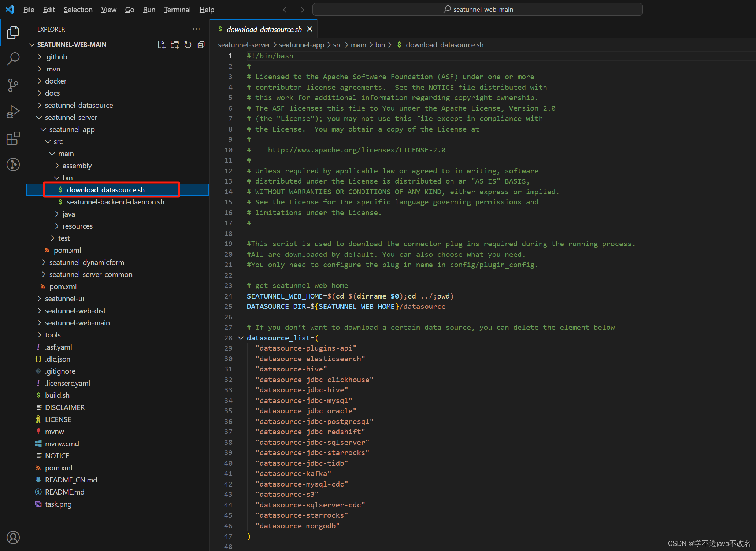
Task: Fold the datasource_list block at line 28
Action: [x=241, y=338]
